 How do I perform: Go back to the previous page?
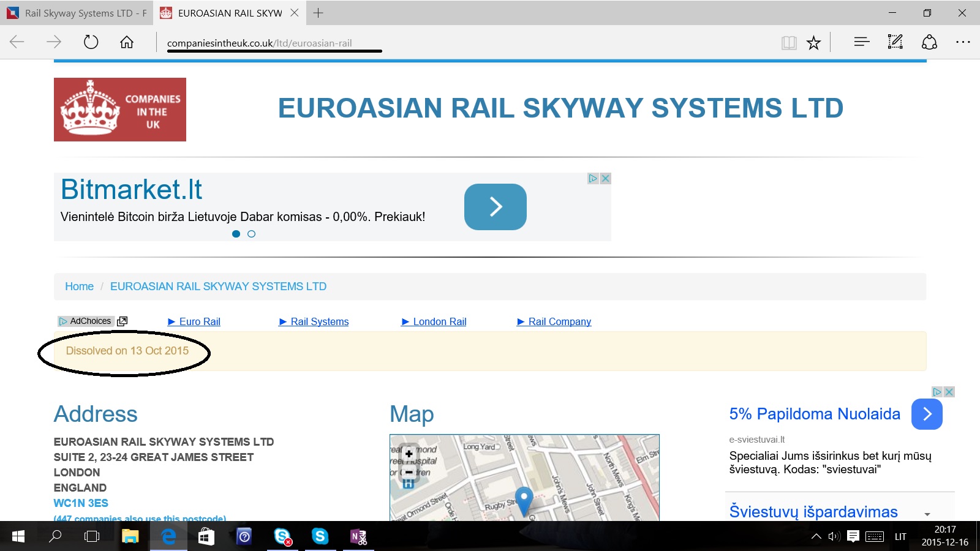click(17, 42)
